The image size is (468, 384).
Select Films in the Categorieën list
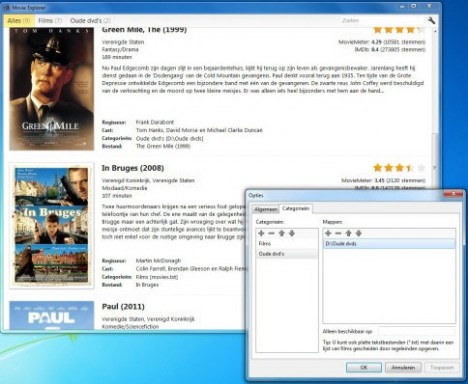(x=287, y=244)
